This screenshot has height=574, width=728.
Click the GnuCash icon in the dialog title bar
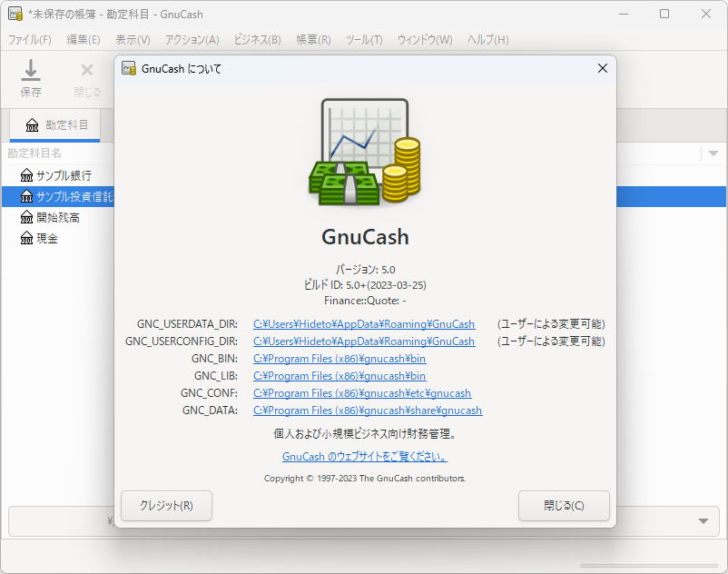pyautogui.click(x=127, y=68)
